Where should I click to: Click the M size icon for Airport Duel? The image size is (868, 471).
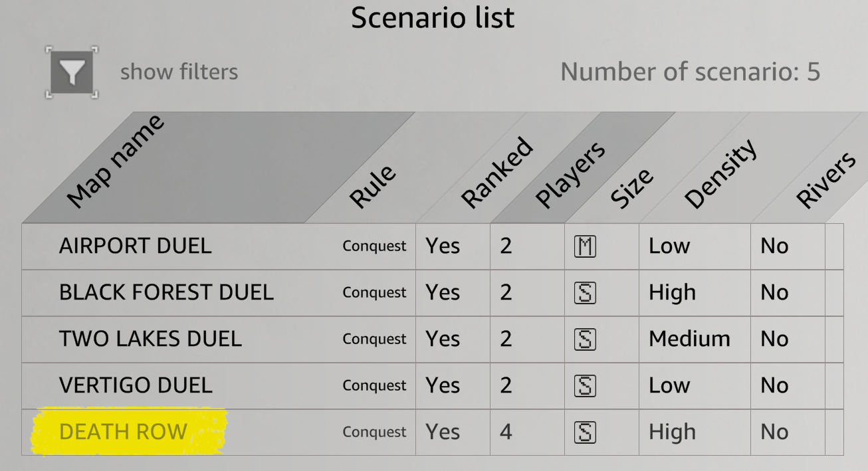point(585,246)
